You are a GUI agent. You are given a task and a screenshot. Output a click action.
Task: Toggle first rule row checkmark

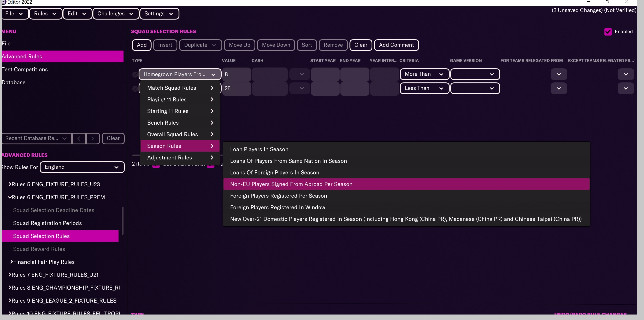pyautogui.click(x=135, y=75)
